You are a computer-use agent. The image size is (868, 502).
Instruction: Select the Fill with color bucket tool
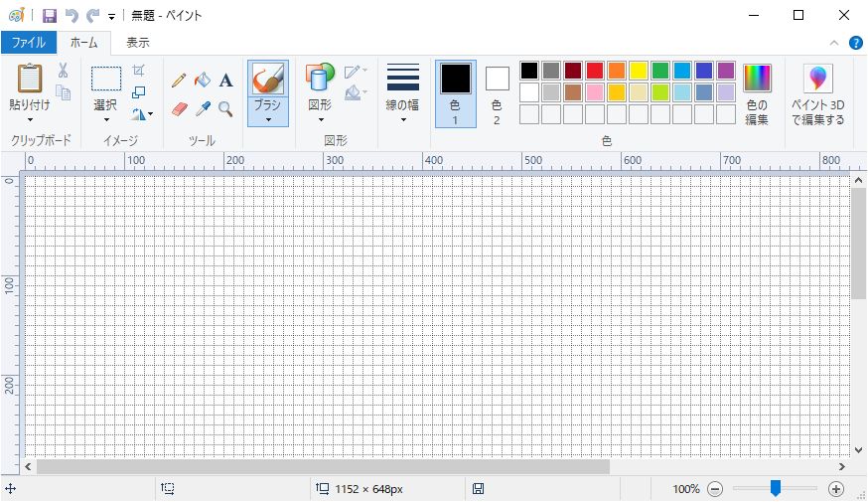click(x=202, y=81)
